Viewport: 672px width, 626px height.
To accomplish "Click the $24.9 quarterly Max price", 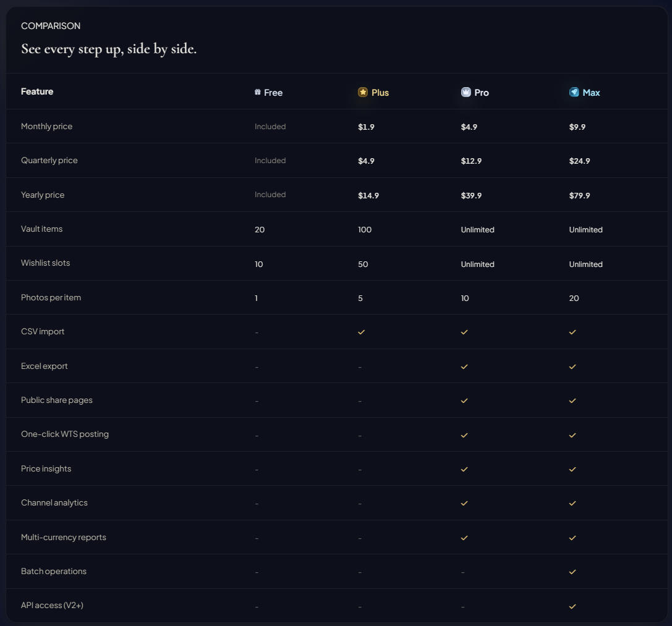I will 579,161.
